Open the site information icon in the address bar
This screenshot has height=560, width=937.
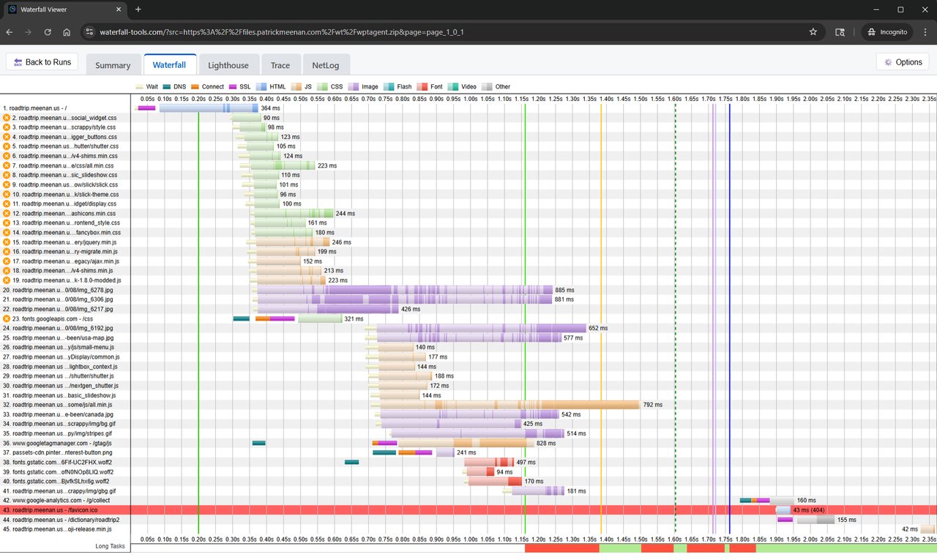point(89,32)
